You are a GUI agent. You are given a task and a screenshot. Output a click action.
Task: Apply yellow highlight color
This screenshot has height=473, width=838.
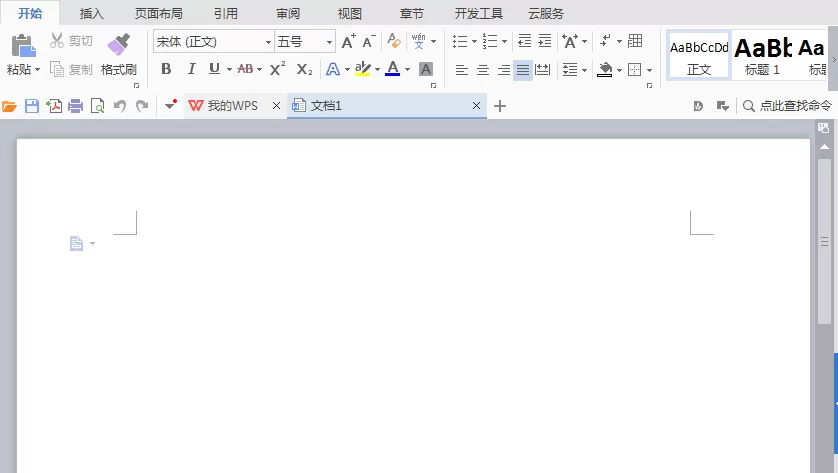[363, 69]
